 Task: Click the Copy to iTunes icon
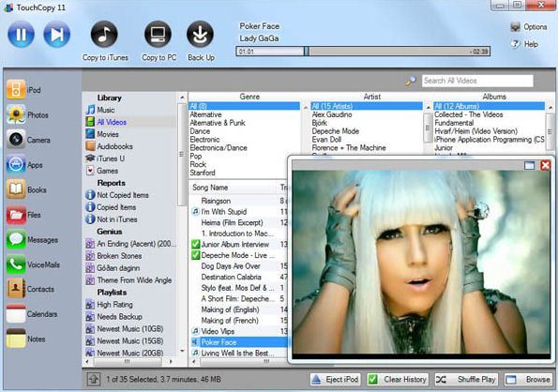[x=104, y=34]
